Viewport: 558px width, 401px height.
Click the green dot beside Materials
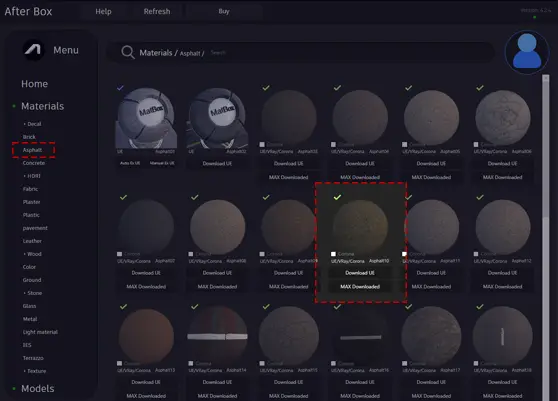(x=14, y=106)
